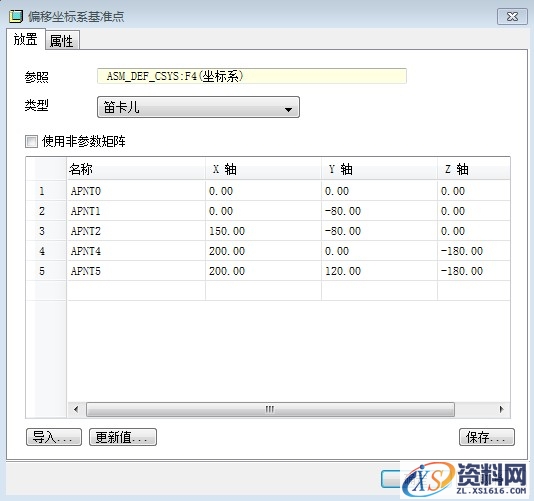Click the Y 轴 column header
534x501 pixels.
click(x=379, y=169)
